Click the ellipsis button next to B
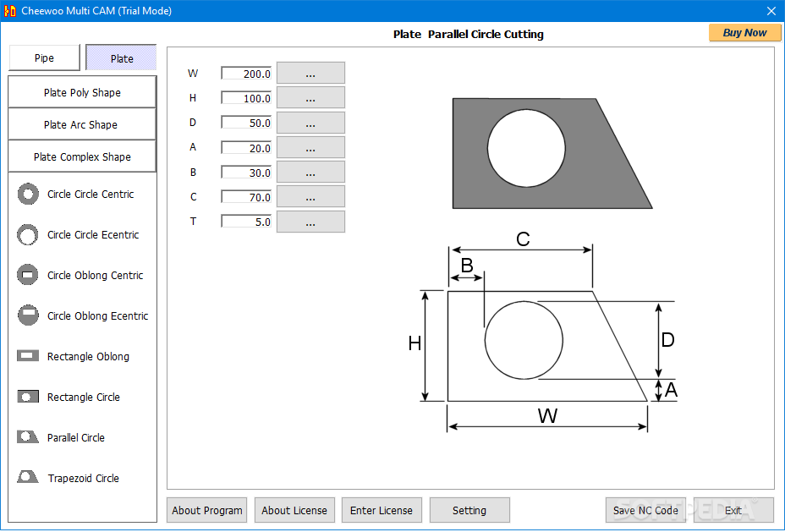Viewport: 785px width, 532px height. [x=311, y=172]
